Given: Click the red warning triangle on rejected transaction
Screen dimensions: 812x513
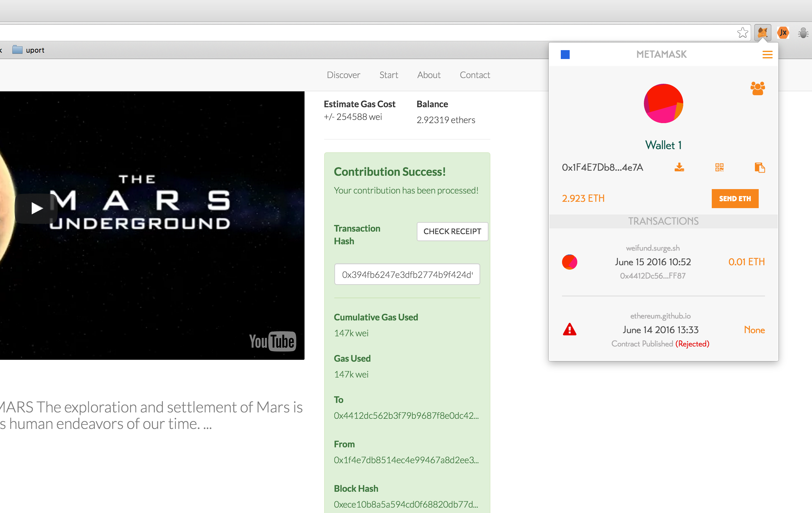Looking at the screenshot, I should pos(570,330).
